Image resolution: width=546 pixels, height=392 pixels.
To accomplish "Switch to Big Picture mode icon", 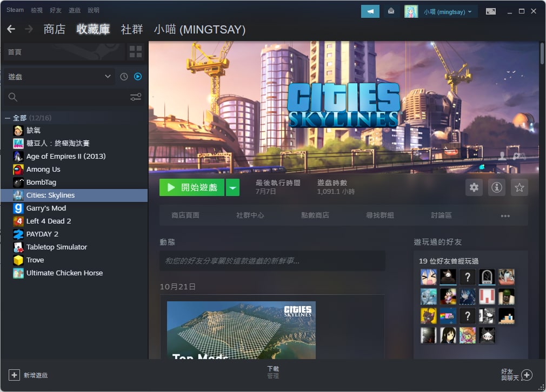I will [491, 11].
